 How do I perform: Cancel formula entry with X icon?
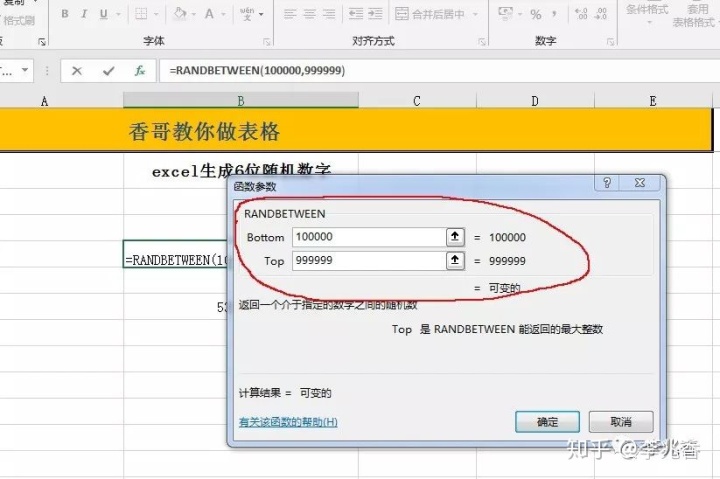pos(77,71)
